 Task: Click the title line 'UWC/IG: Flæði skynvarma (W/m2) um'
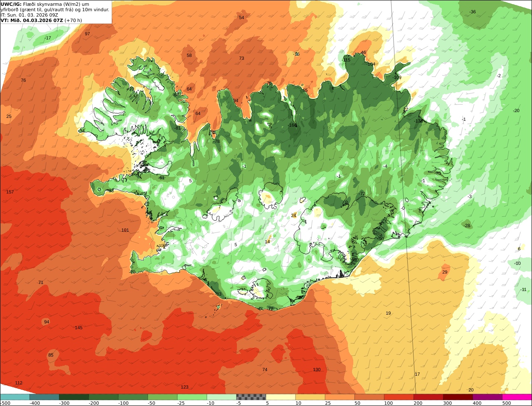pyautogui.click(x=45, y=4)
